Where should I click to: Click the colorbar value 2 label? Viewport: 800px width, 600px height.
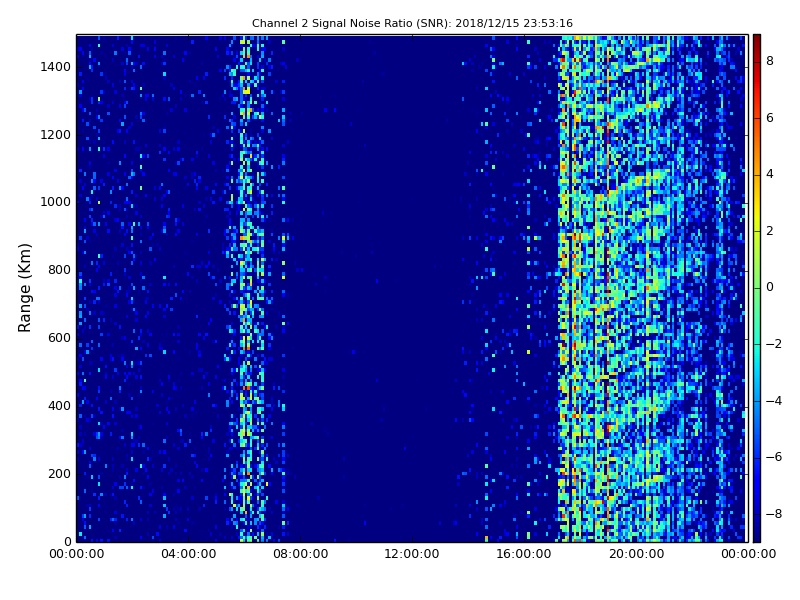tap(770, 231)
